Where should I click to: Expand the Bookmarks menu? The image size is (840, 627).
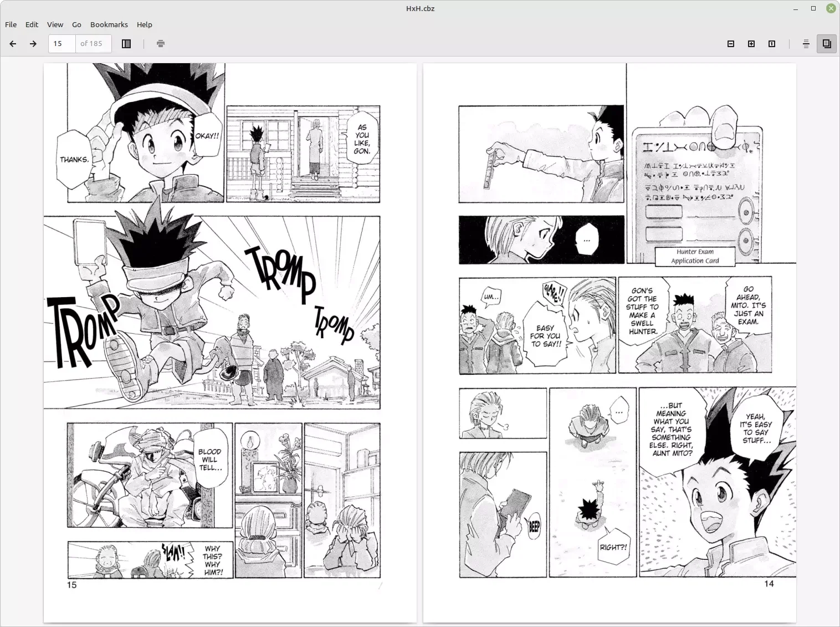coord(109,24)
